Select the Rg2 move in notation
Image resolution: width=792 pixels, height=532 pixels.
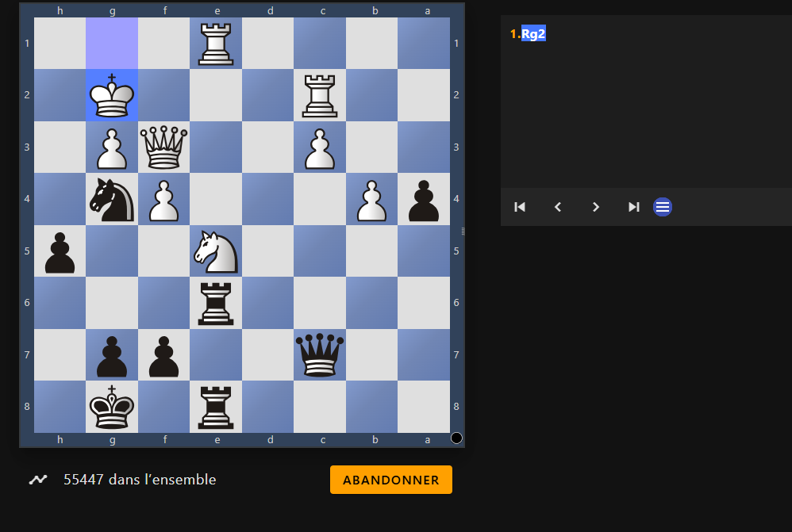(533, 34)
